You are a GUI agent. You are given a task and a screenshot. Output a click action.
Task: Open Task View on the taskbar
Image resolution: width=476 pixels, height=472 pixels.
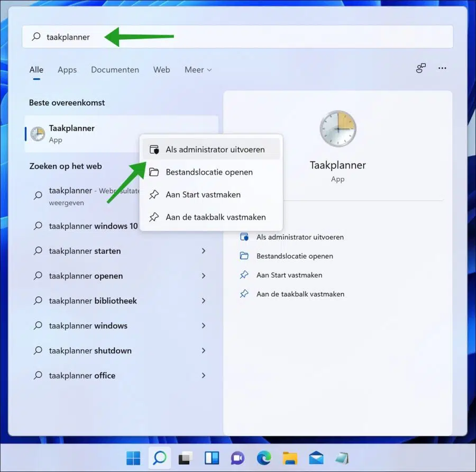[x=186, y=458]
